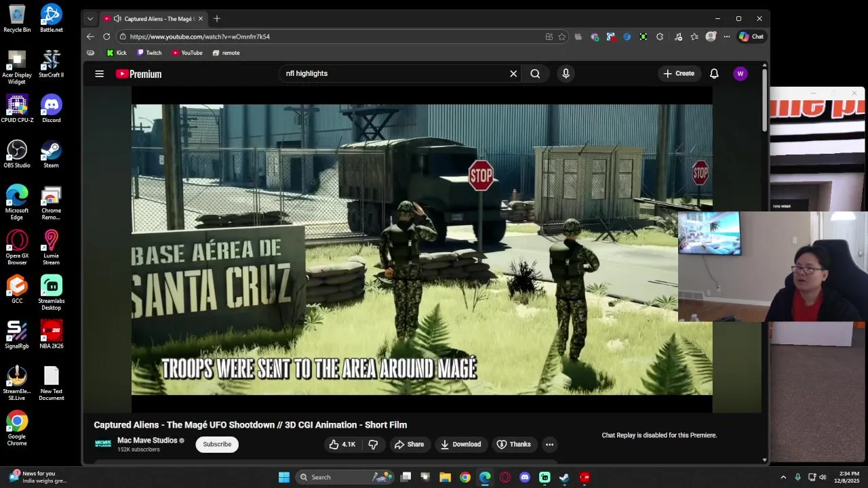Screen dimensions: 868x488
Task: Mute the tab audio speaker icon
Action: 117,18
